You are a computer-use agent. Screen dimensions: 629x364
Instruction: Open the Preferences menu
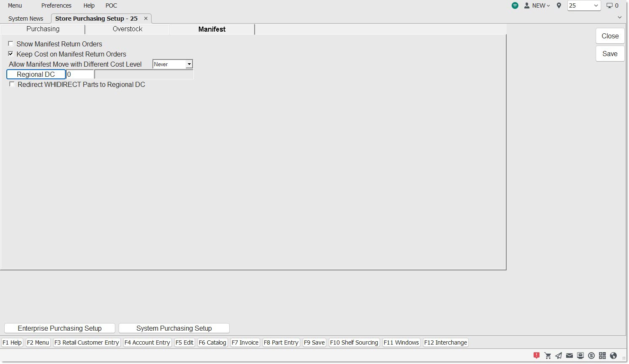(56, 5)
